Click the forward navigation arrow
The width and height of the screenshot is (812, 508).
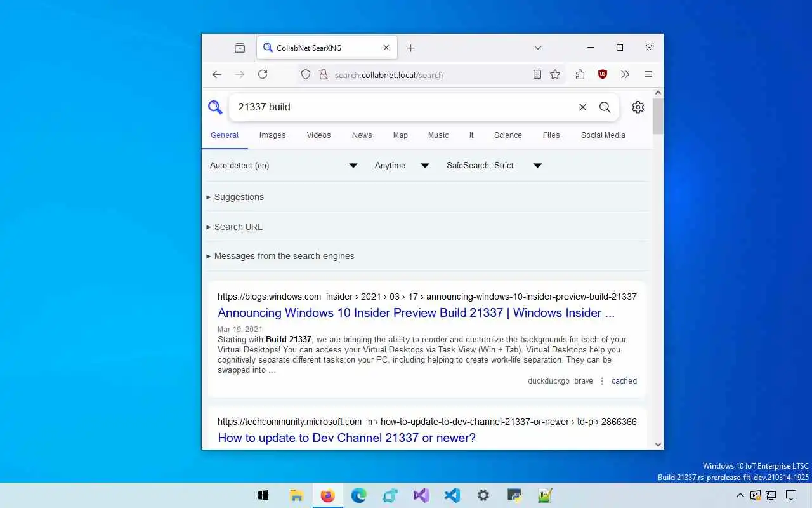[x=239, y=74]
